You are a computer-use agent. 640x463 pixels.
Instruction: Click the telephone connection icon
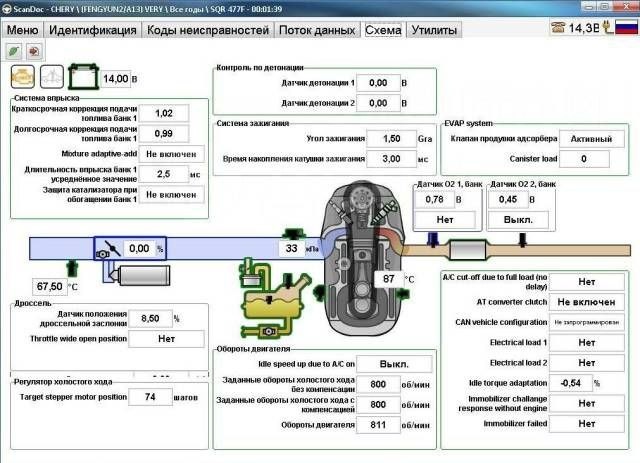click(x=558, y=27)
